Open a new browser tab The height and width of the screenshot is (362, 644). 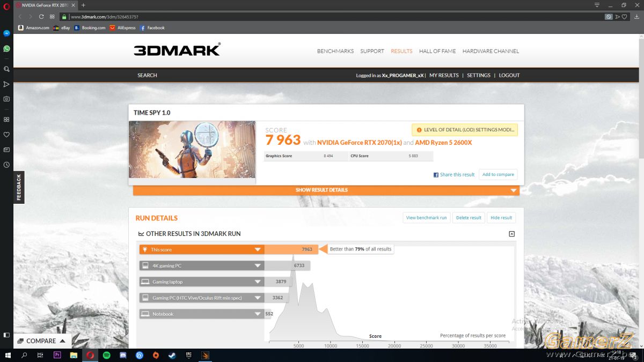(x=83, y=5)
